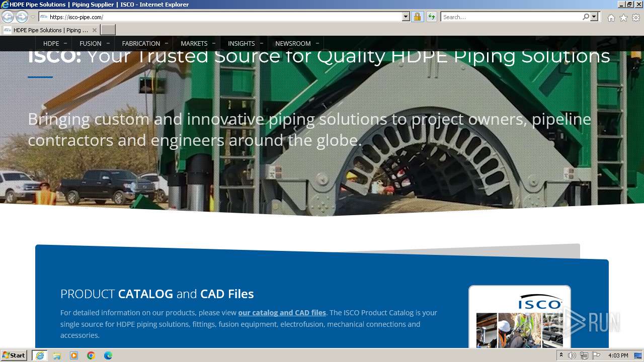Click the ISCO catalog cover thumbnail
The image size is (644, 362).
[x=520, y=317]
